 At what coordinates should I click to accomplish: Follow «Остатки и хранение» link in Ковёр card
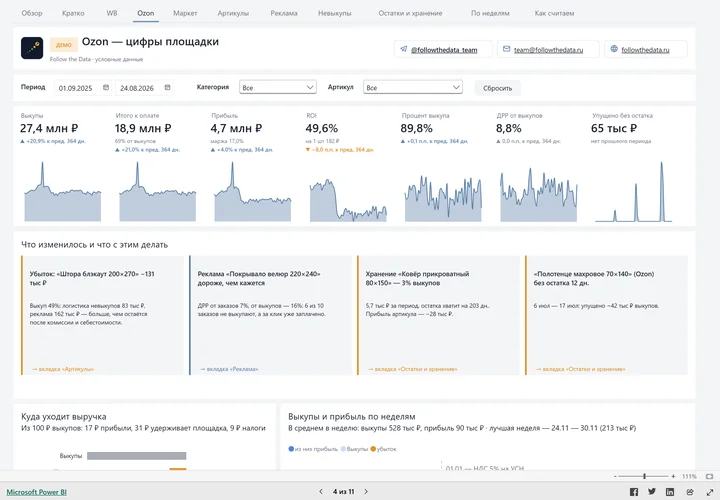click(x=412, y=369)
